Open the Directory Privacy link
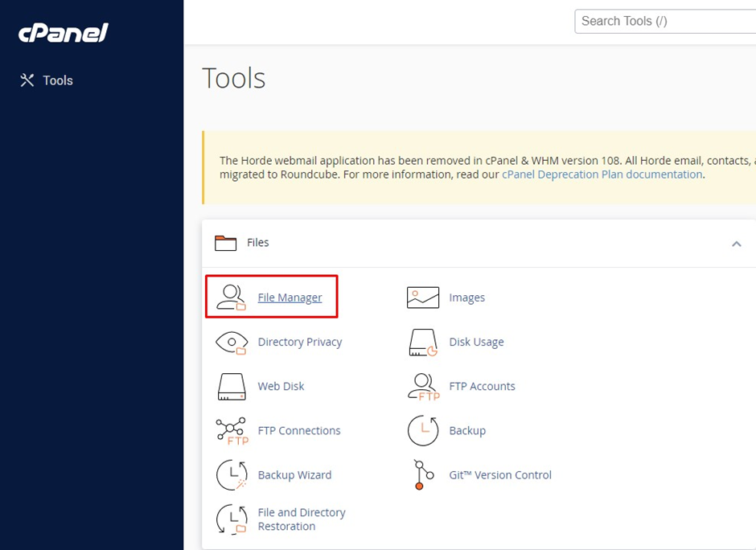This screenshot has height=550, width=756. point(300,342)
